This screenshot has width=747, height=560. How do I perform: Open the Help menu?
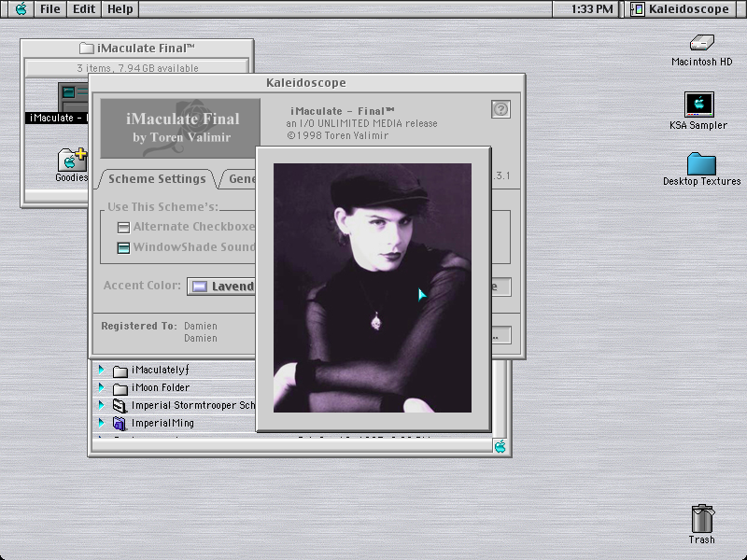tap(120, 9)
